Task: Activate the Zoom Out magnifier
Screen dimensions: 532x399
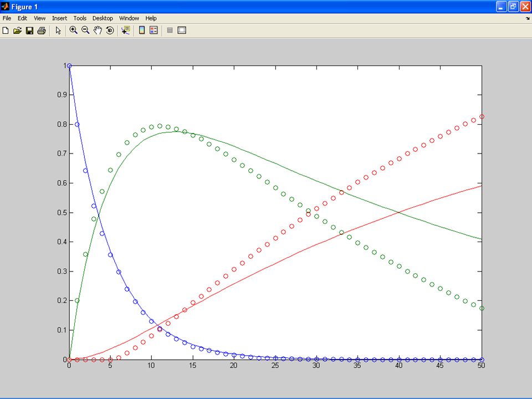Action: coord(85,30)
